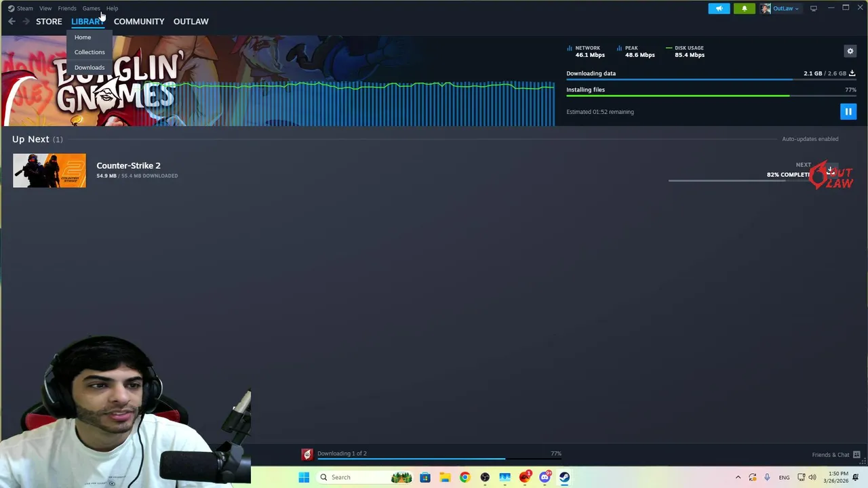
Task: Open downloads settings gear
Action: click(850, 51)
